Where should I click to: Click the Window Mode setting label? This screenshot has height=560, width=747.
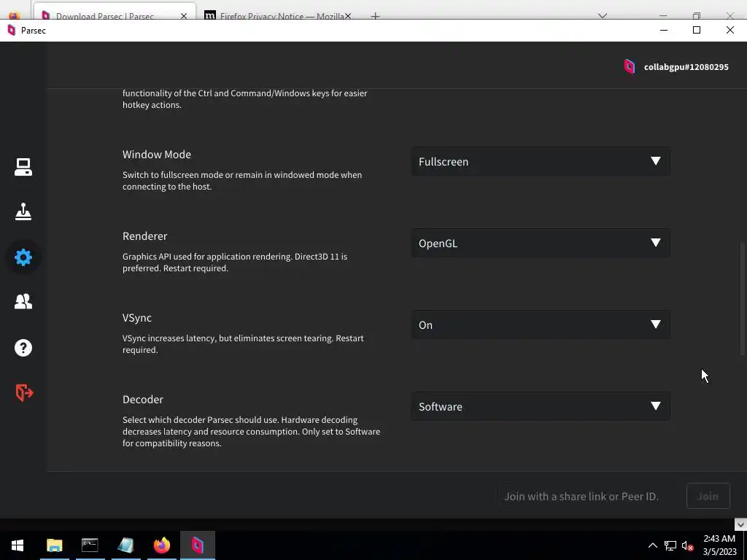point(157,155)
